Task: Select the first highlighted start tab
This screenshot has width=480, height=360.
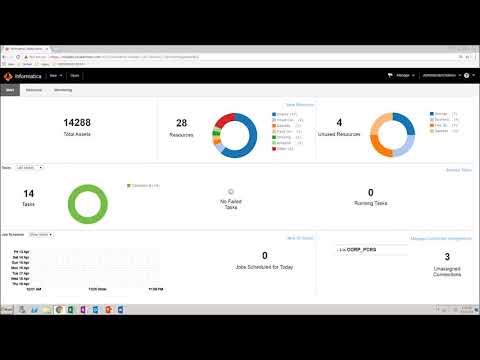Action: (10, 90)
